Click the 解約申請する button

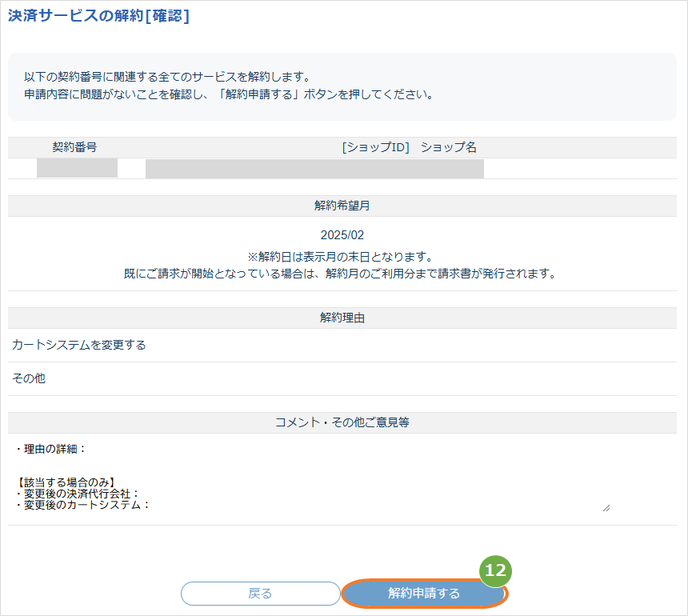(x=424, y=594)
